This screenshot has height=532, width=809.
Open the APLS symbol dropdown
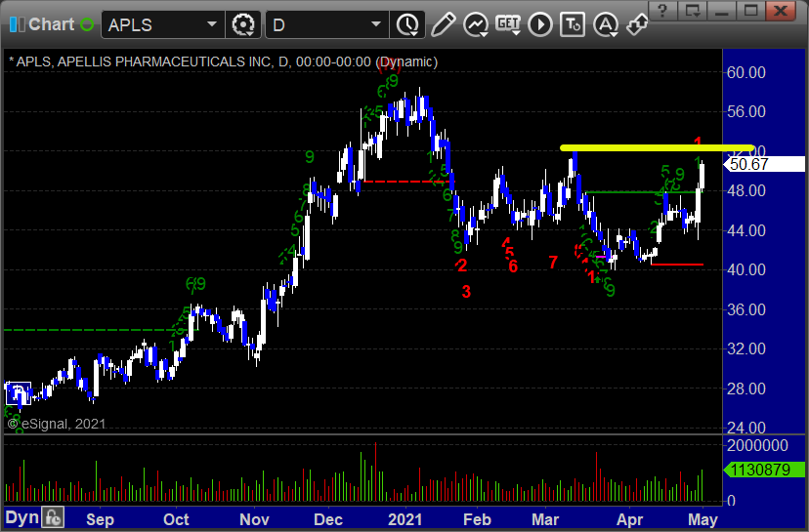click(x=212, y=24)
